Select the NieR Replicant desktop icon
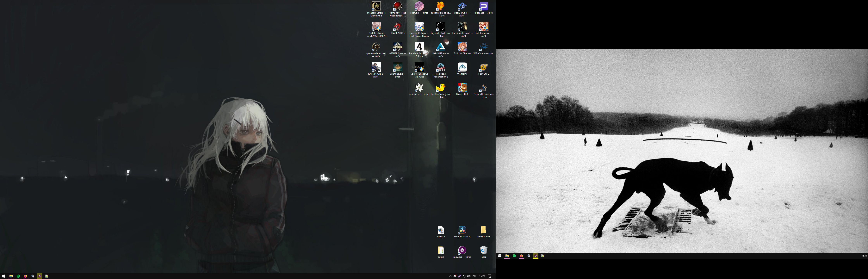868x279 pixels. [376, 29]
